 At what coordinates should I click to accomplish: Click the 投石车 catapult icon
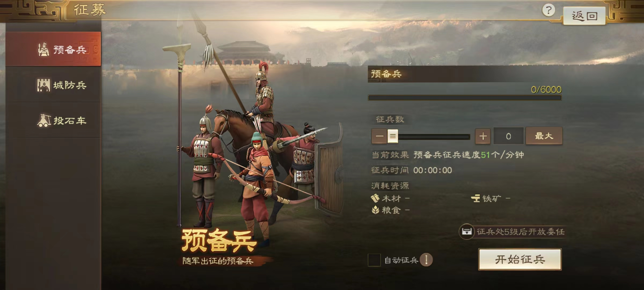click(44, 121)
